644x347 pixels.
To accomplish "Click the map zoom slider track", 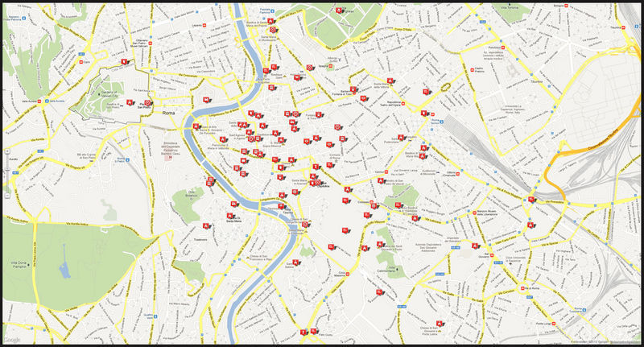I will pyautogui.click(x=7, y=174).
